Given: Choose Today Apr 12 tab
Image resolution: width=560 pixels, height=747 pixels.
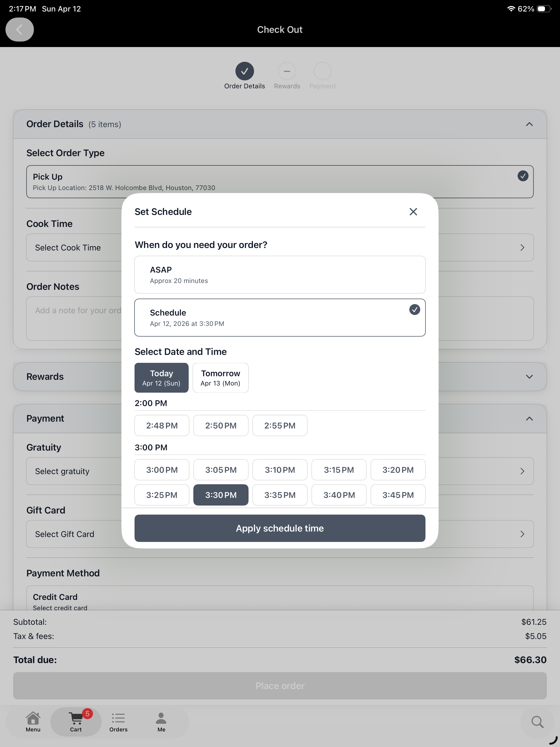Looking at the screenshot, I should click(x=161, y=378).
